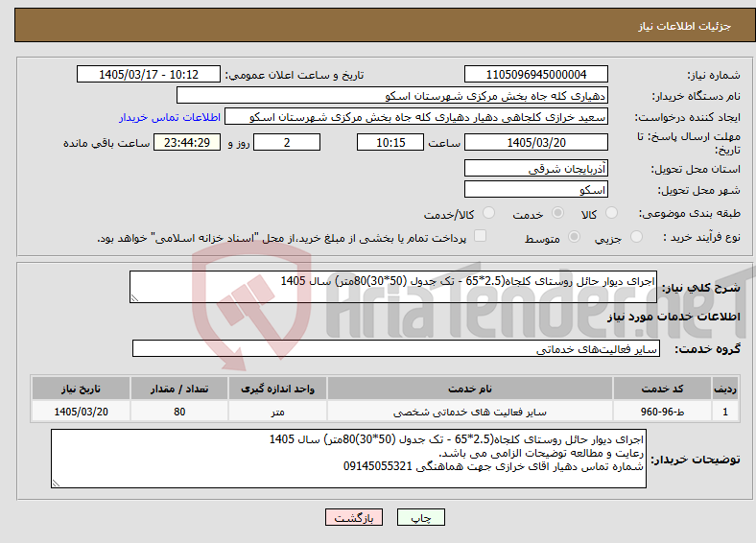Click the remaining days field showing 2

[x=287, y=142]
